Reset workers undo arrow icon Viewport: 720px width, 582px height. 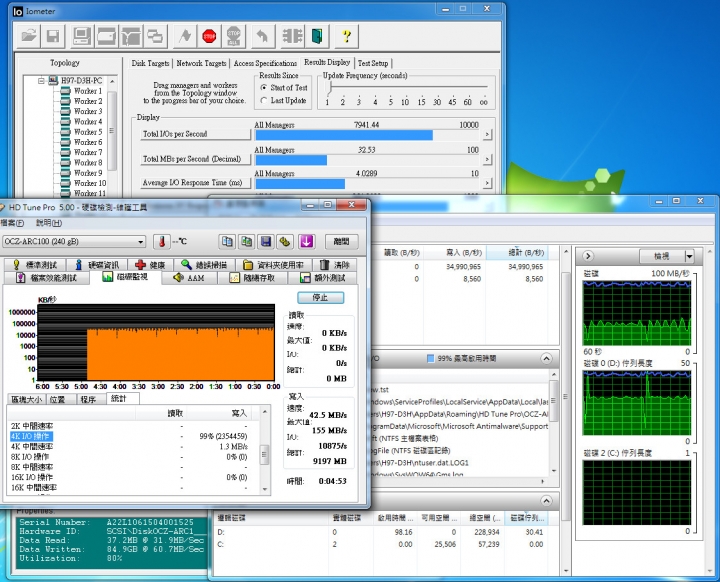[x=263, y=36]
